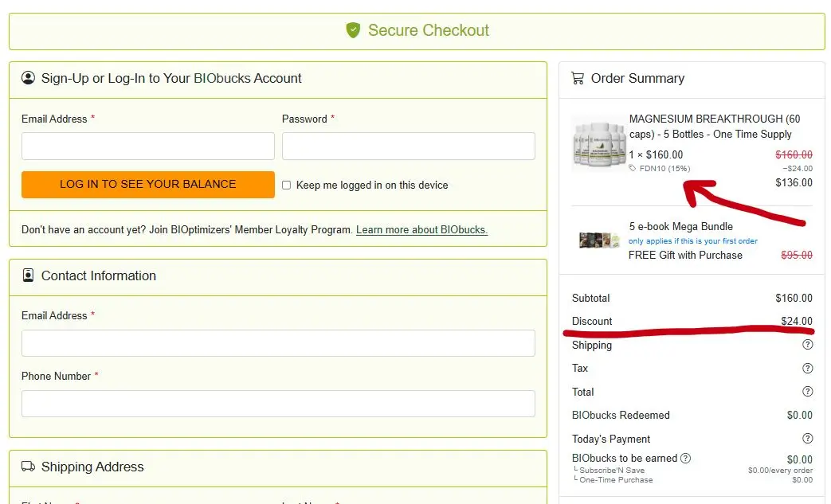
Task: Click the BIObucks Redeemed $0.00 value
Action: [x=800, y=415]
